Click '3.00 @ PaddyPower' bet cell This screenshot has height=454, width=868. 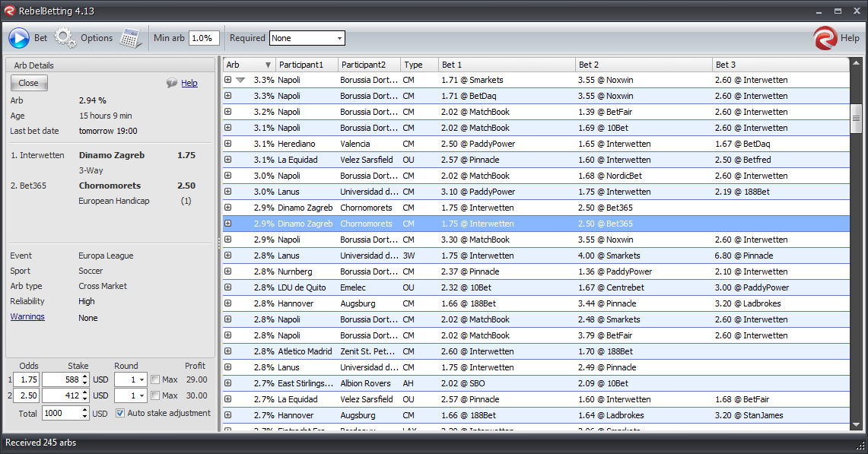point(752,287)
